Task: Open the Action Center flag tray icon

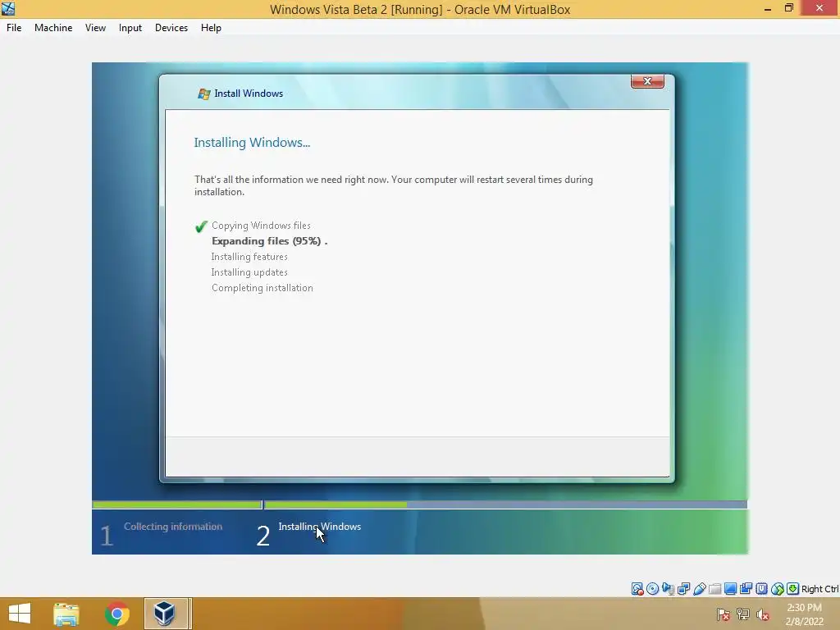Action: click(x=724, y=614)
